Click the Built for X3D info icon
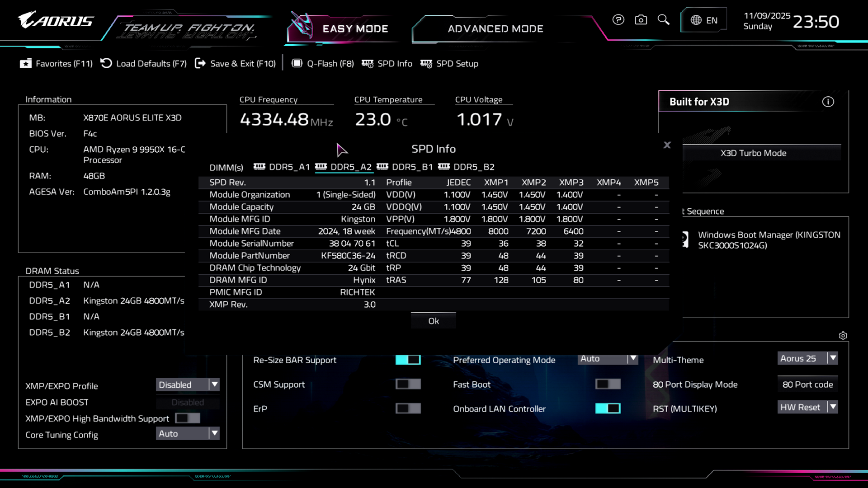The image size is (868, 488). tap(828, 102)
